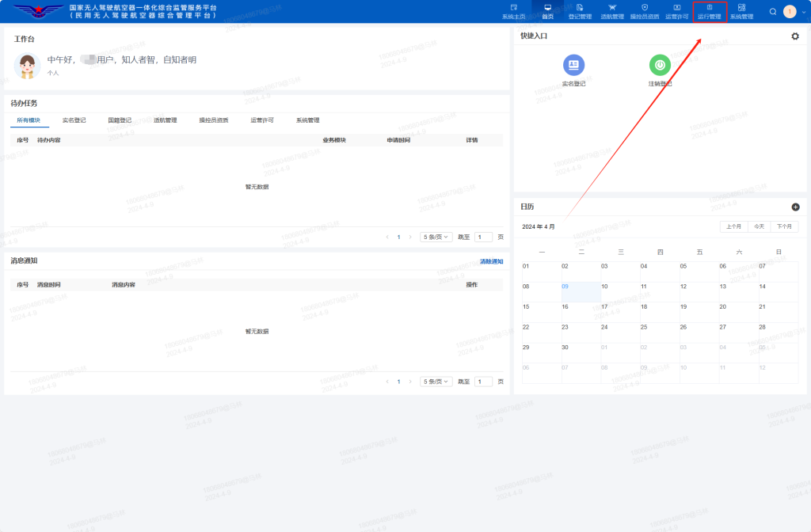The height and width of the screenshot is (532, 811).
Task: Open 运行管理 in the top navigation
Action: coord(709,11)
